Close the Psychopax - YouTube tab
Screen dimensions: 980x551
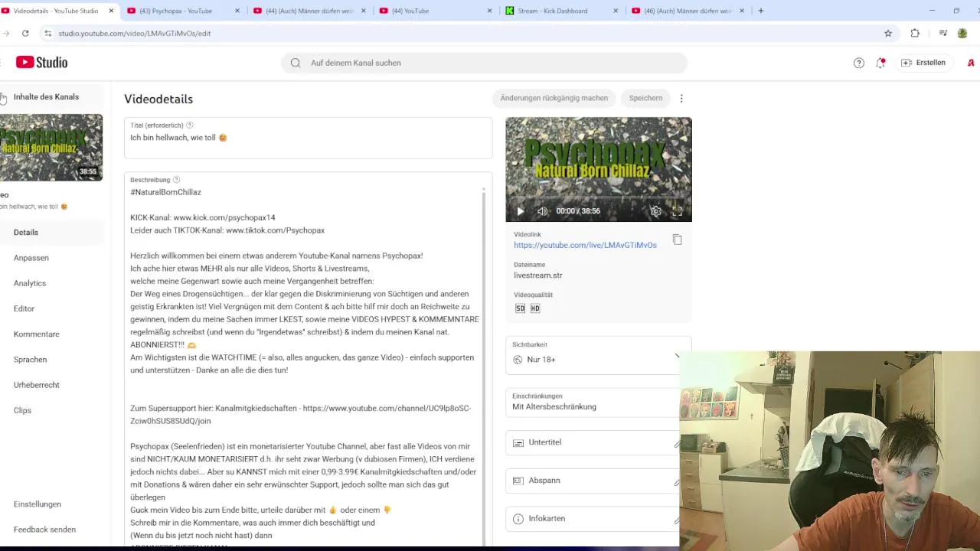pos(237,11)
